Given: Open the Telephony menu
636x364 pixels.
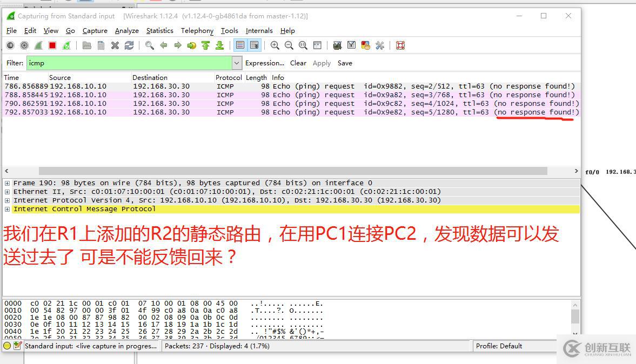Looking at the screenshot, I should coord(197,31).
